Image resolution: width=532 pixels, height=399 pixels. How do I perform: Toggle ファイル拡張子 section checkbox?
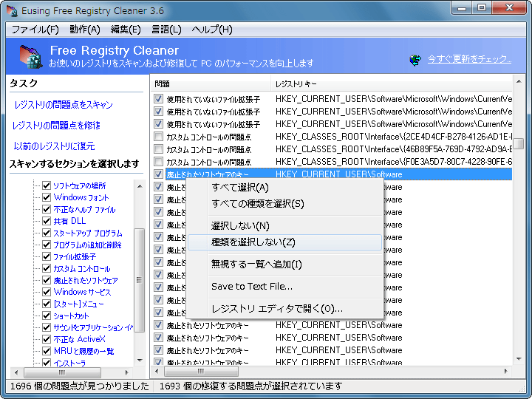click(47, 256)
